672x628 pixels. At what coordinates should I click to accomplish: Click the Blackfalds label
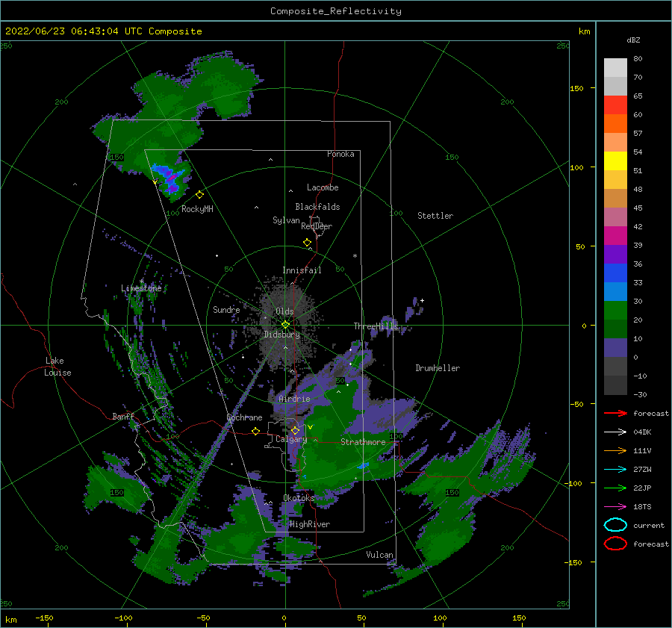click(317, 207)
